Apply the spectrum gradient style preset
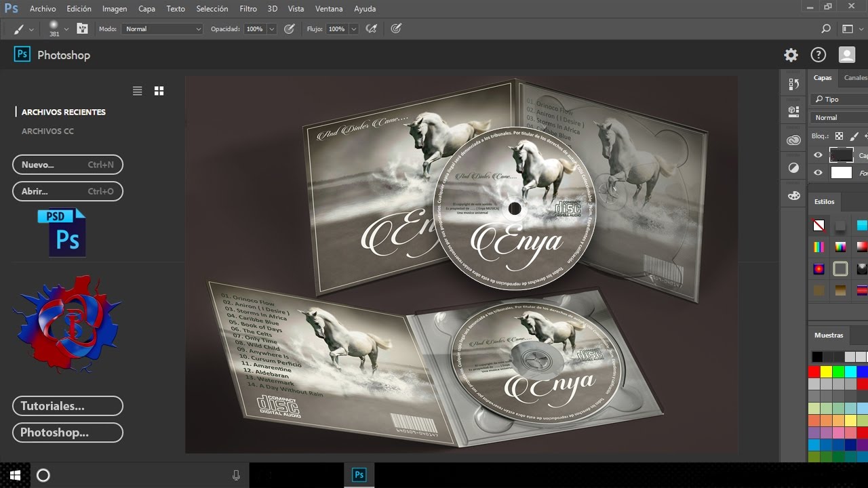This screenshot has width=868, height=488. tap(841, 247)
